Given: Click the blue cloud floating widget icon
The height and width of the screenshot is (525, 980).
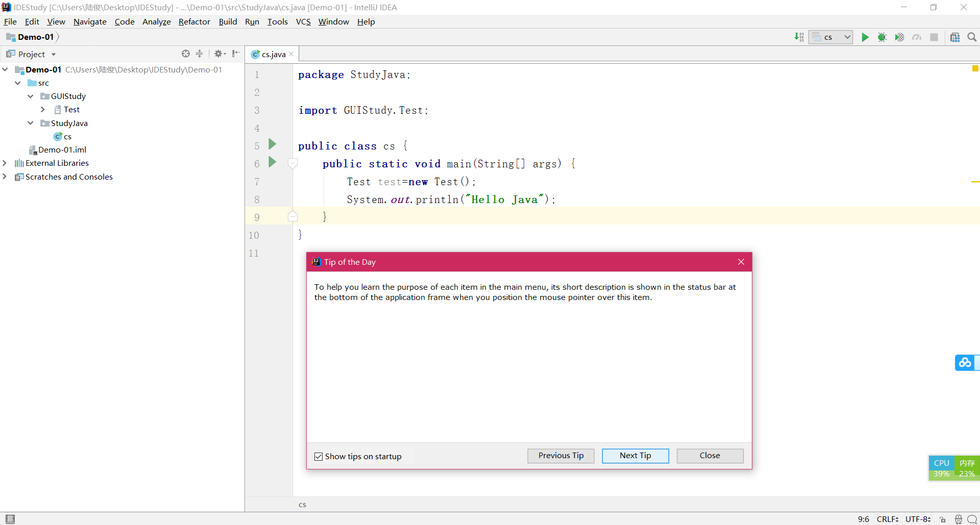Looking at the screenshot, I should [x=965, y=362].
